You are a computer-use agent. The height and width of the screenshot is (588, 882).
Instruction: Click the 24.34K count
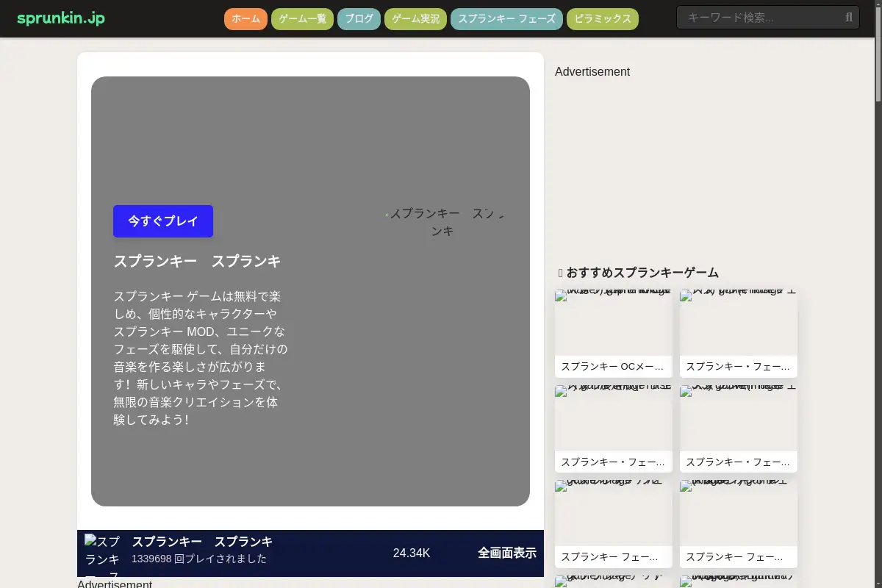[412, 553]
